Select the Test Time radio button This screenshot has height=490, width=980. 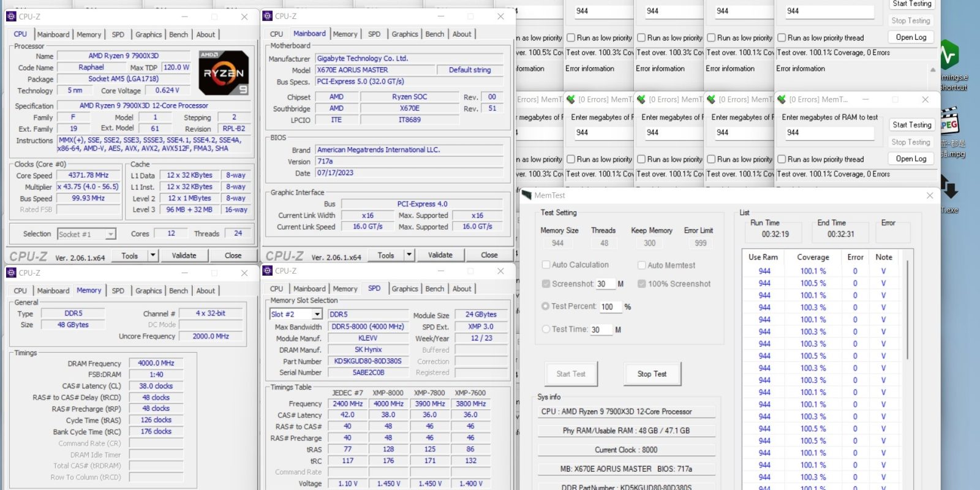pyautogui.click(x=545, y=330)
